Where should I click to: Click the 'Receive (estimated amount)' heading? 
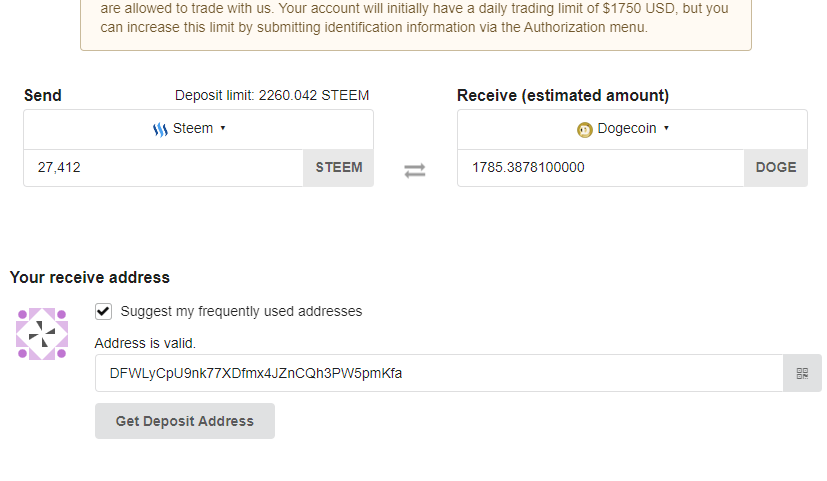(x=563, y=96)
